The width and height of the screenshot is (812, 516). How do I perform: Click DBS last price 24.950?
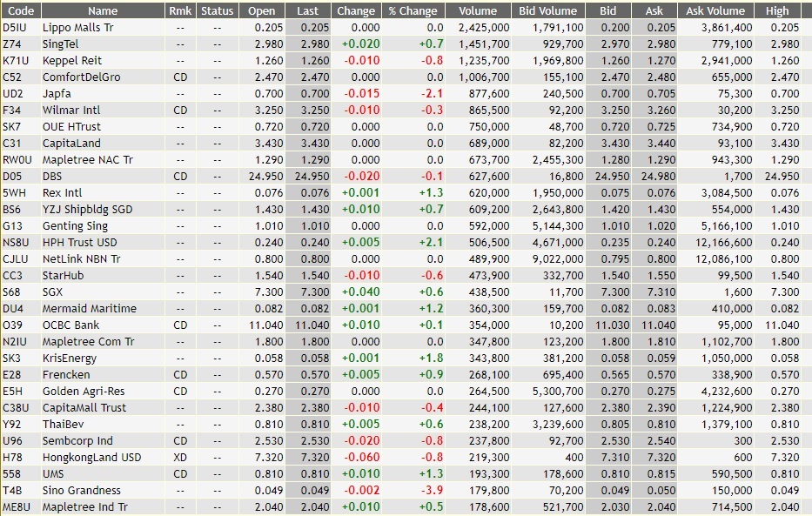pyautogui.click(x=312, y=177)
